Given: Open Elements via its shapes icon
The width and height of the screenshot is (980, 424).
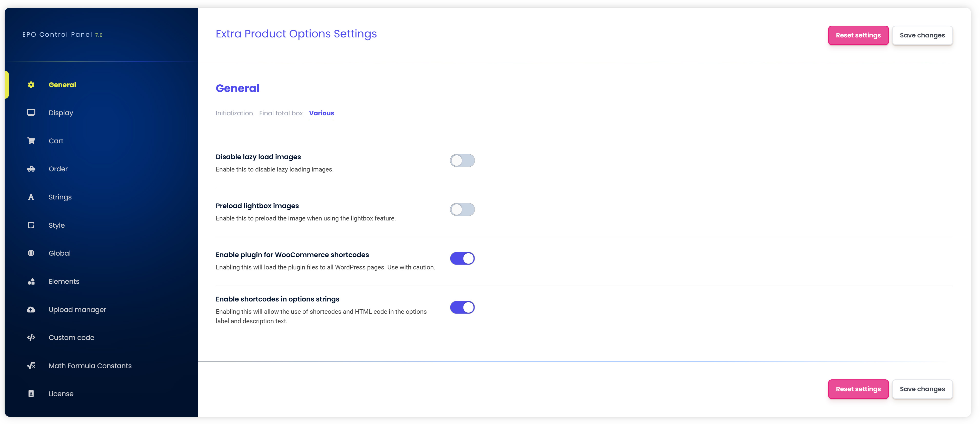Looking at the screenshot, I should coord(31,281).
